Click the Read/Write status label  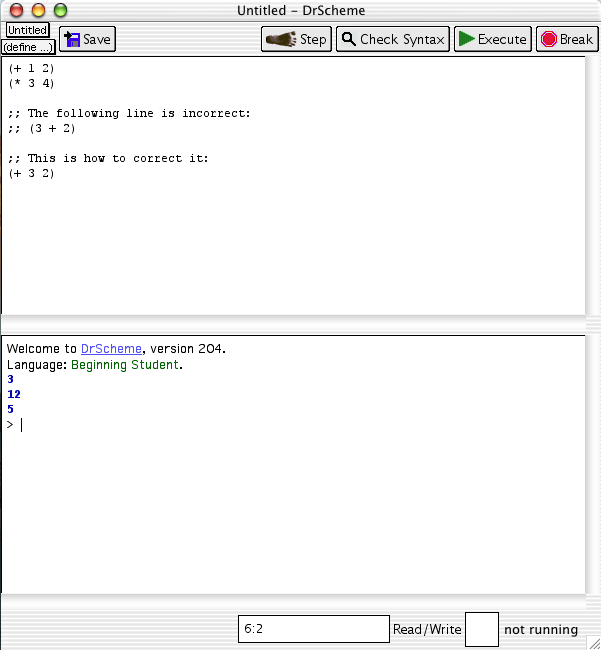coord(427,629)
